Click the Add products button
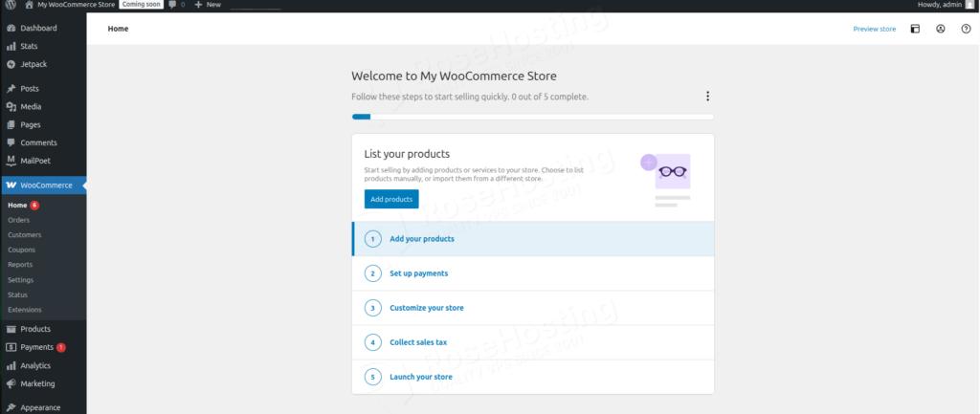The height and width of the screenshot is (414, 980). coord(391,199)
